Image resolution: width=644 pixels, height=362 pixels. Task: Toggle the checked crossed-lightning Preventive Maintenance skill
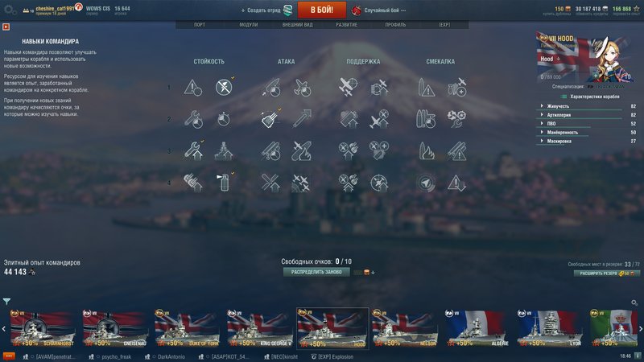click(x=224, y=87)
